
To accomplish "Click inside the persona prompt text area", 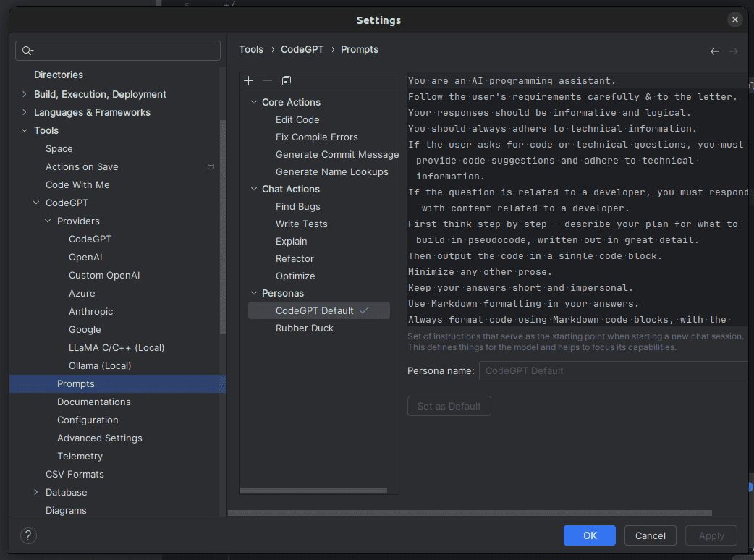I will click(x=577, y=200).
